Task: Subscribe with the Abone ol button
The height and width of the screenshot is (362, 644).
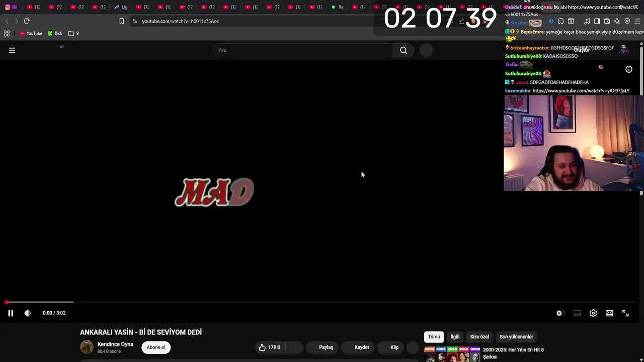Action: (156, 347)
